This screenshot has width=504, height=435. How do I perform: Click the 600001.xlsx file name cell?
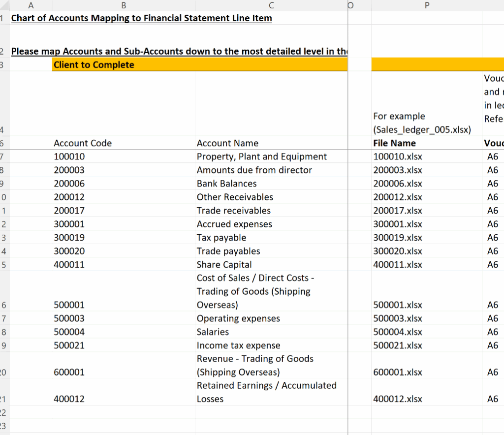[397, 373]
